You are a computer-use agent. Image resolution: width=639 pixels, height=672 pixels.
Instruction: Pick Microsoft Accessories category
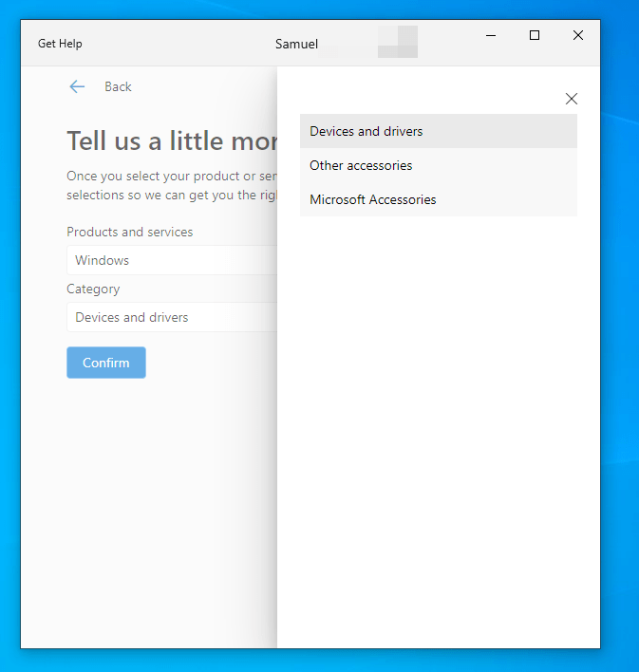tap(439, 199)
